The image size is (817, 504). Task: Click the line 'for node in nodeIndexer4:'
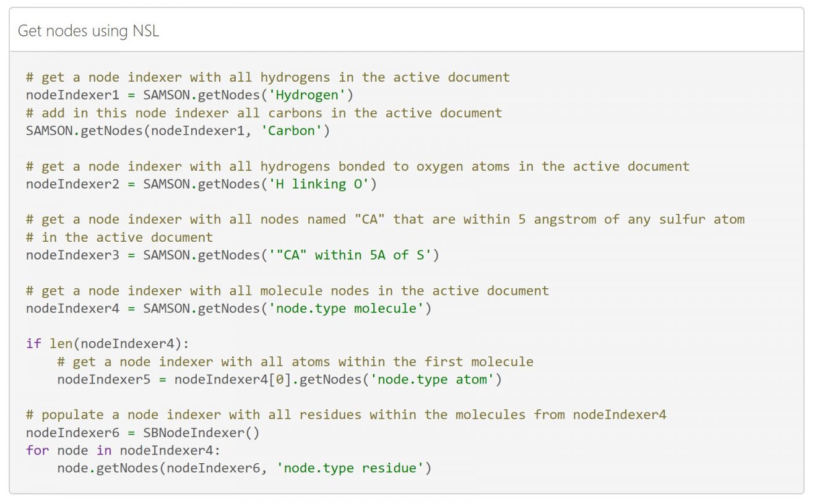123,450
